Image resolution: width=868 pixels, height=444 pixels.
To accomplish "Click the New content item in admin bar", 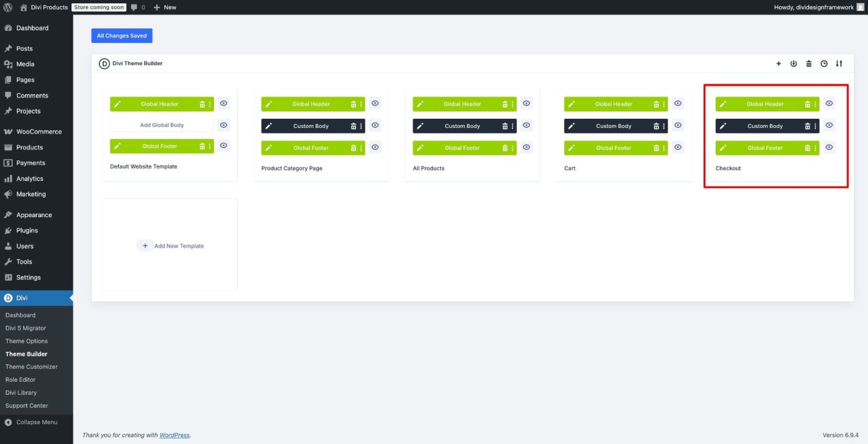I will click(165, 7).
